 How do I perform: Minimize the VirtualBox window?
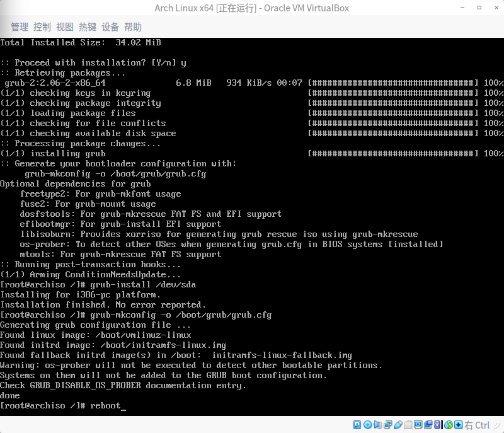click(x=462, y=8)
